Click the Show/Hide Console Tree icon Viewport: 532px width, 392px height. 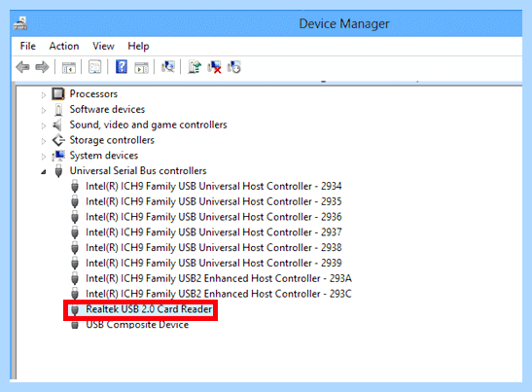coord(68,67)
